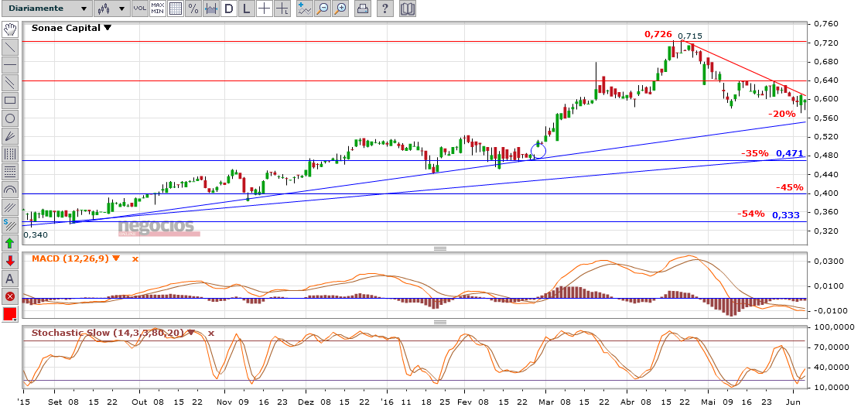Click the print chart icon
The image size is (868, 414).
click(363, 9)
